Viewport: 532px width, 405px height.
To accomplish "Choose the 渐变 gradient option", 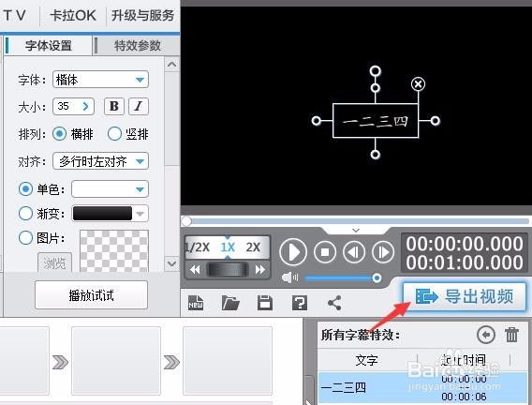I will pos(25,214).
